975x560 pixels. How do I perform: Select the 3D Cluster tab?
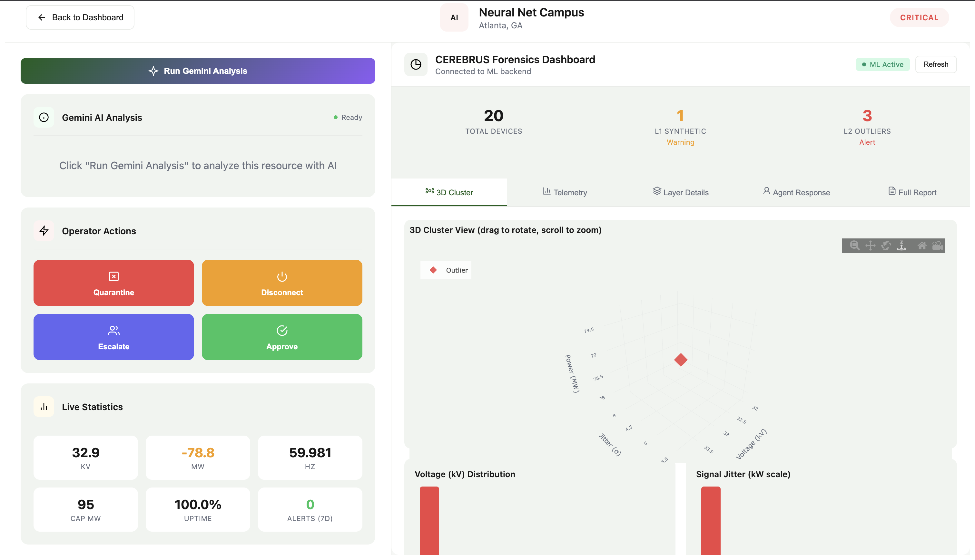[449, 192]
